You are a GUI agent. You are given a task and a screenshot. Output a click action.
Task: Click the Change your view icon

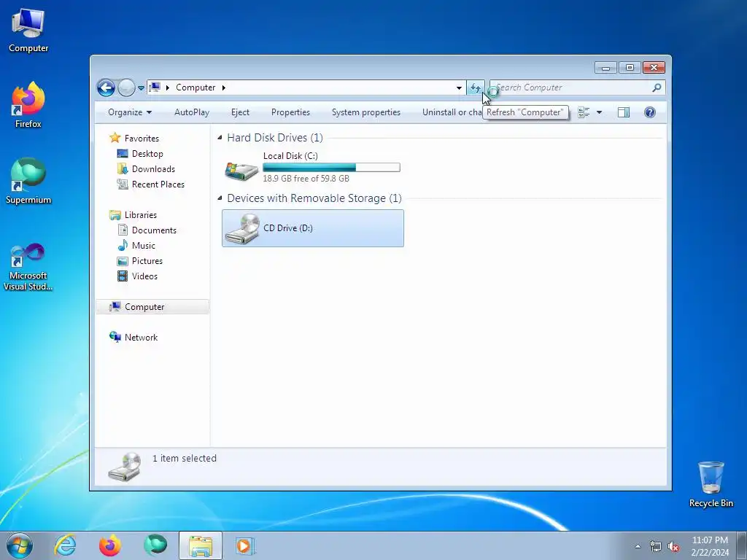tap(584, 112)
